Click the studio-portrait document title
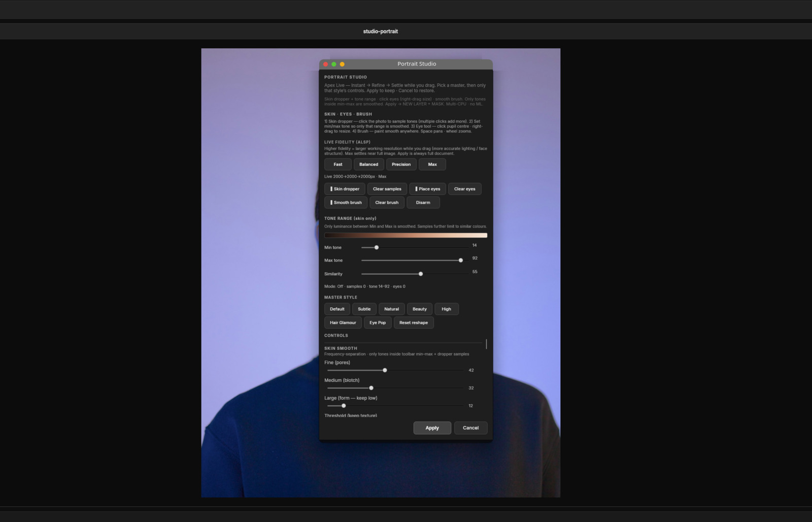The width and height of the screenshot is (812, 522). [x=381, y=31]
